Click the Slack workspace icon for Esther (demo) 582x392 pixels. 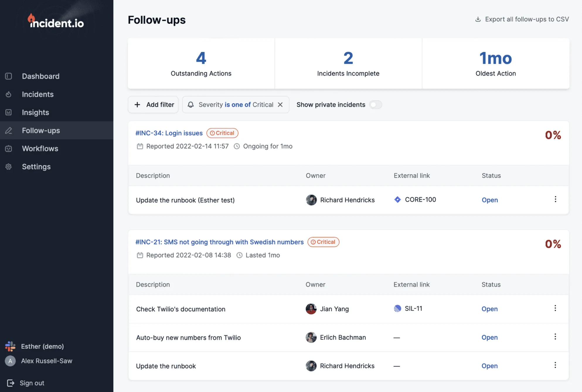click(x=10, y=346)
